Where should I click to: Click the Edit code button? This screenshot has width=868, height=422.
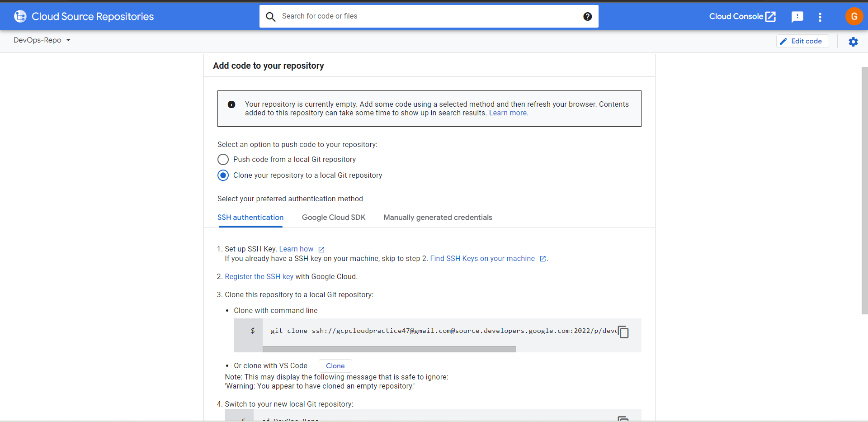802,41
